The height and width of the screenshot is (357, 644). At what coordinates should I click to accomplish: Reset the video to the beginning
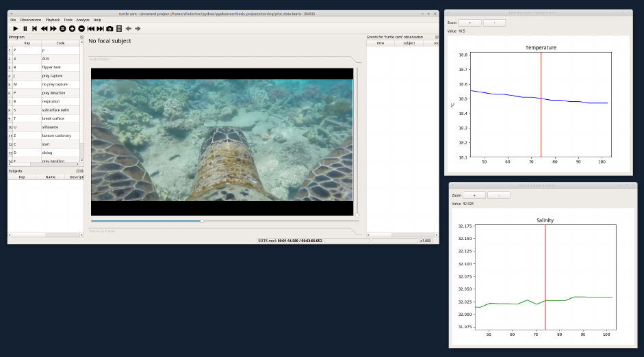34,29
